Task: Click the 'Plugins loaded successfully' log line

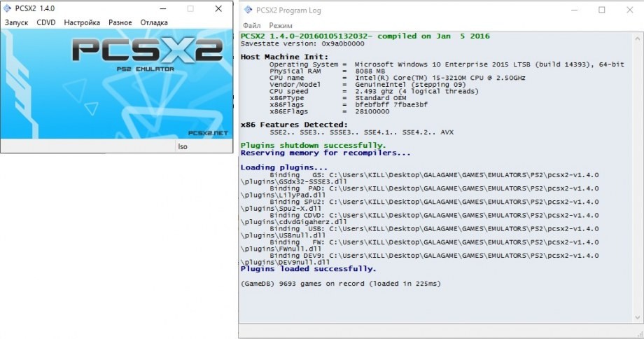Action: click(x=308, y=268)
